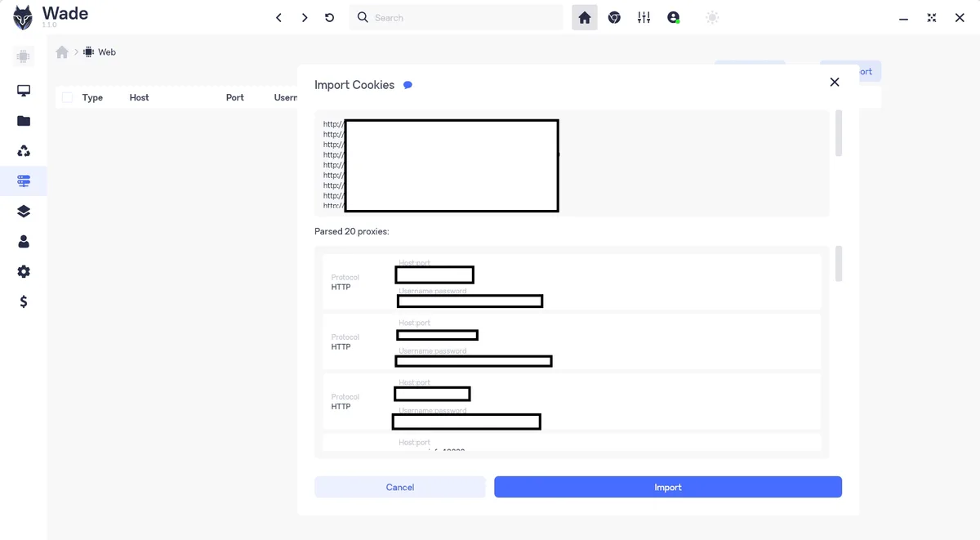Open the folder sidebar icon

coord(24,121)
